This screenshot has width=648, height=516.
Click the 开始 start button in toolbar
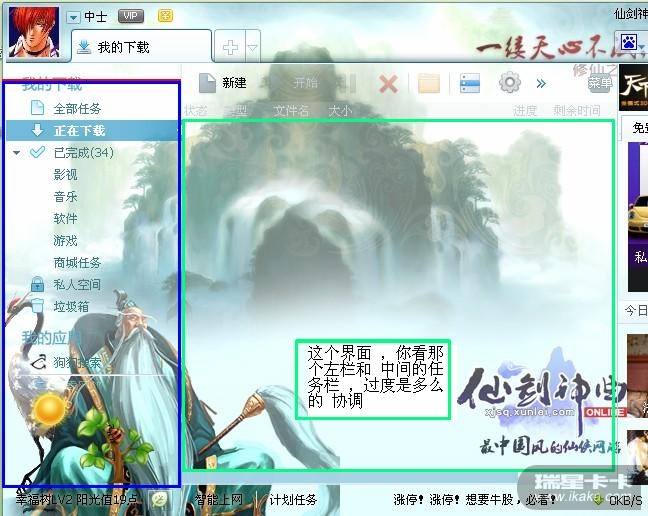click(305, 83)
